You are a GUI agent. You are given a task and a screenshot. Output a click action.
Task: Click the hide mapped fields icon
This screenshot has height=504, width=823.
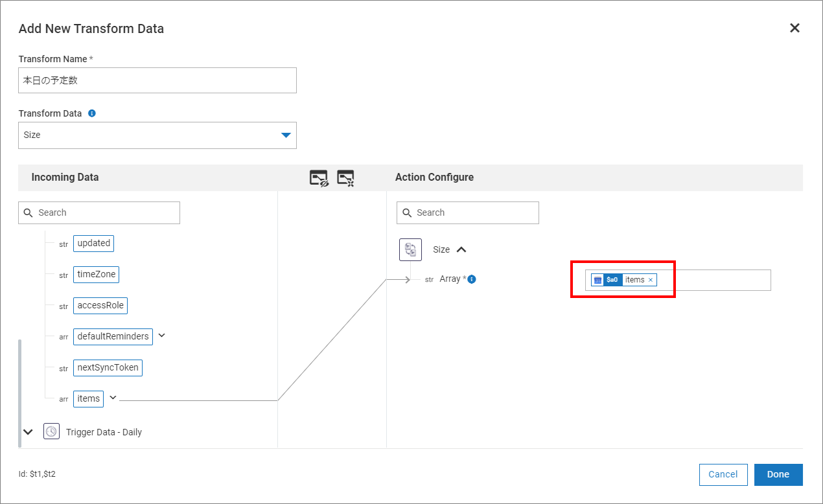click(319, 178)
